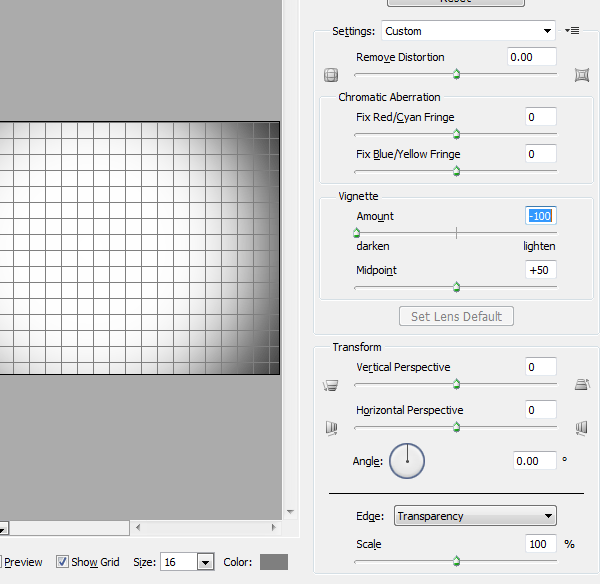Click the vertical perspective tilt-down icon
This screenshot has height=584, width=600.
(x=331, y=385)
